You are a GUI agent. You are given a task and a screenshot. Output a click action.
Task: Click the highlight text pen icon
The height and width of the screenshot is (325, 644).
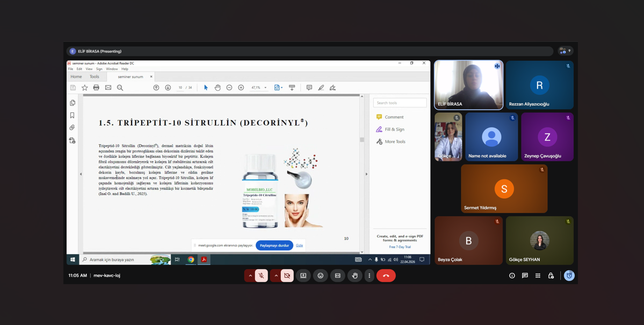coord(321,88)
